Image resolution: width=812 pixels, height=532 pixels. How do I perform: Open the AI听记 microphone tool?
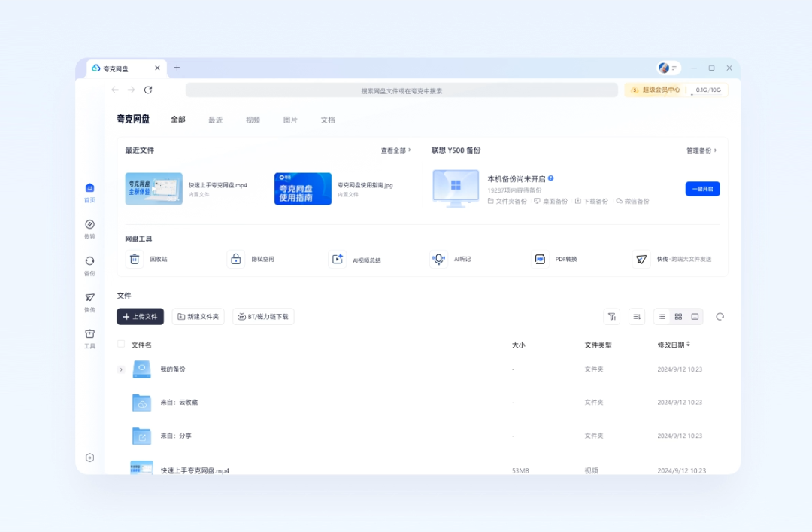click(450, 259)
